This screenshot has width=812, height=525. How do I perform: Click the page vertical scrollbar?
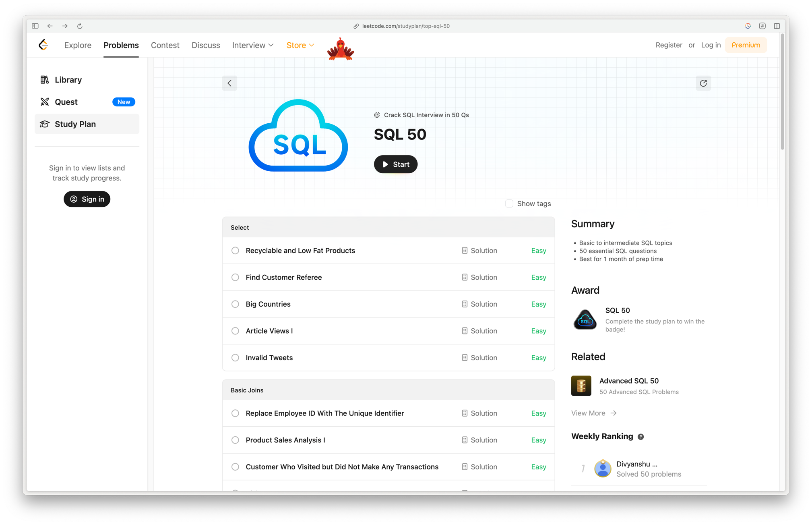[x=782, y=93]
